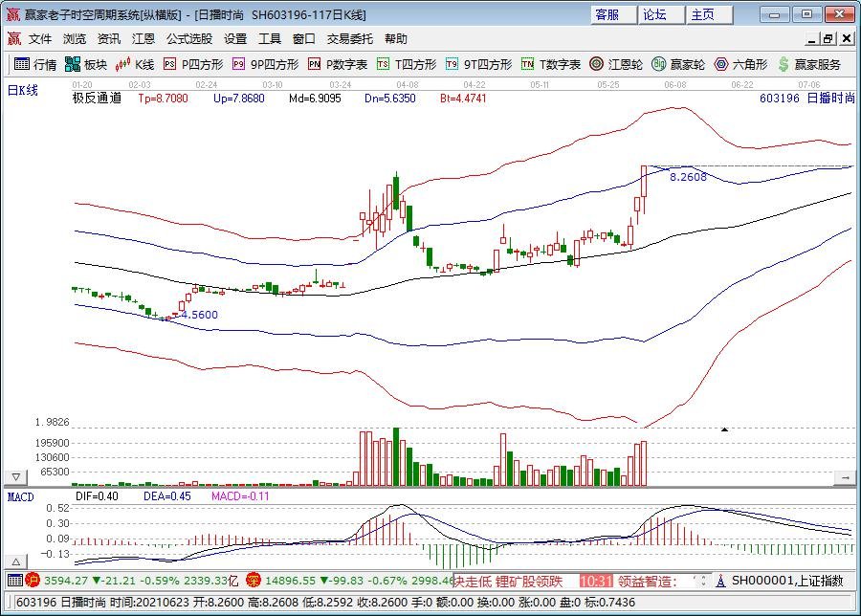Click the Tp=8.7080 value

[163, 99]
